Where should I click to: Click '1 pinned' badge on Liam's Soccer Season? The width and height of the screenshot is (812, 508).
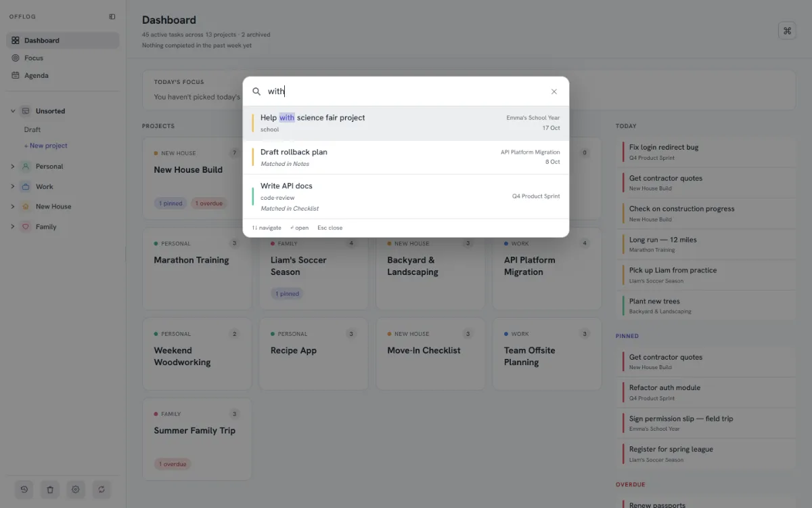click(288, 294)
